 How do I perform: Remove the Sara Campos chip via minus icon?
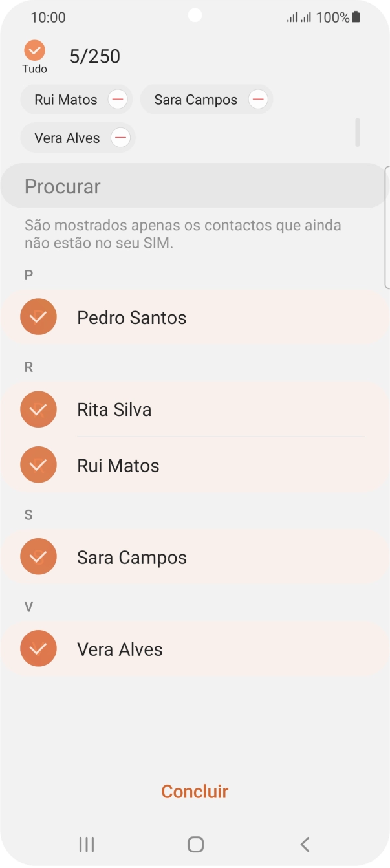coord(258,99)
